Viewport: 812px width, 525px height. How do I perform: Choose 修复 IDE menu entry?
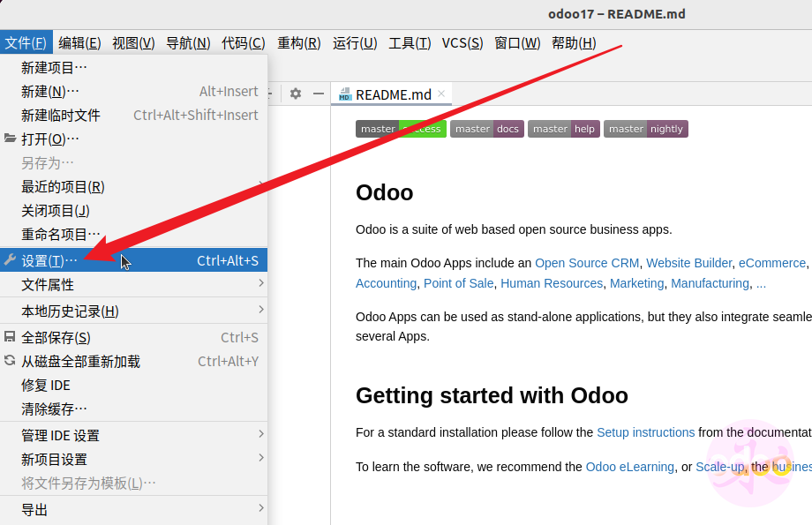(133, 386)
